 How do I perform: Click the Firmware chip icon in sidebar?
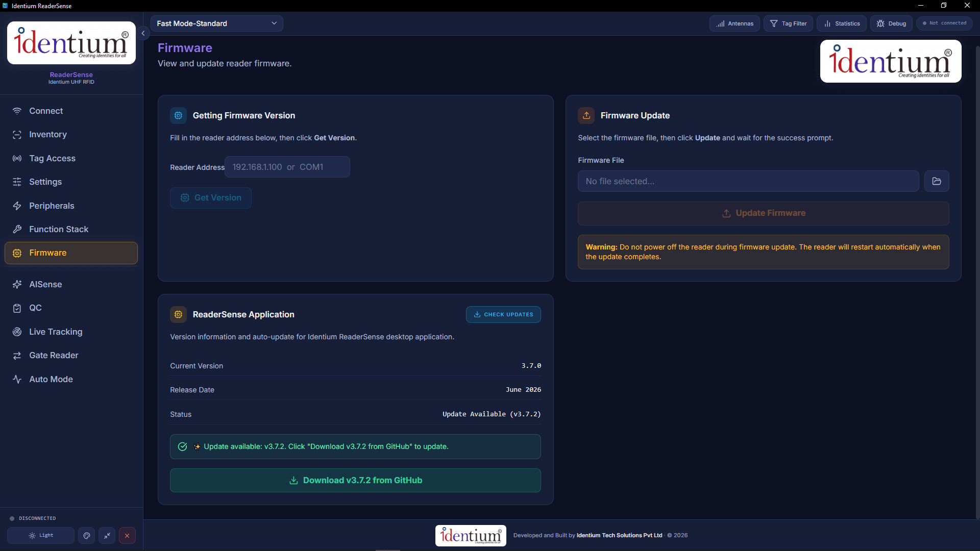click(17, 253)
